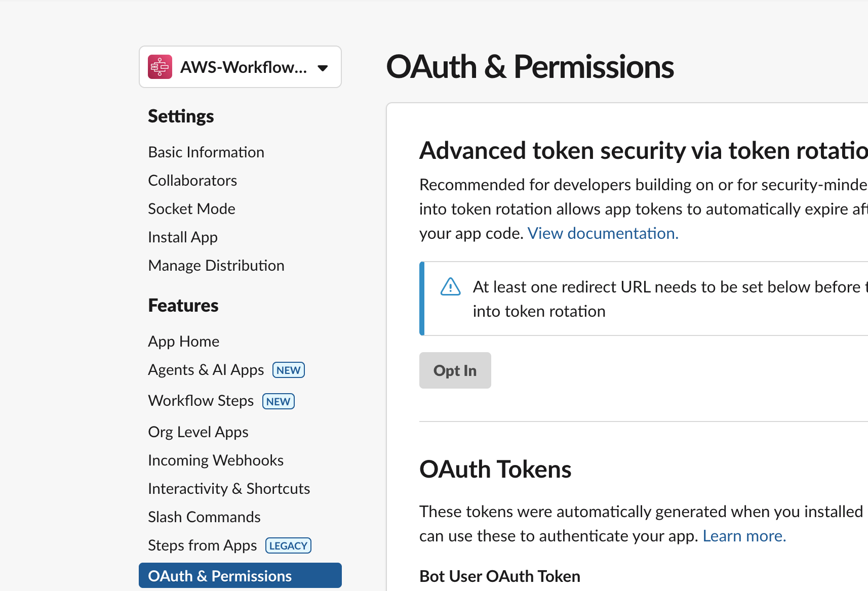The image size is (868, 591).
Task: Click the Opt In button
Action: pos(455,370)
